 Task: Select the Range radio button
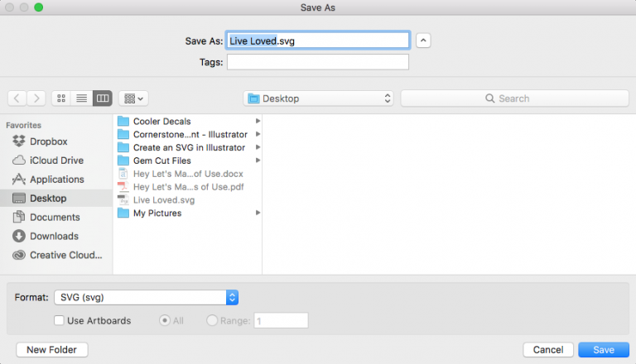click(x=212, y=321)
